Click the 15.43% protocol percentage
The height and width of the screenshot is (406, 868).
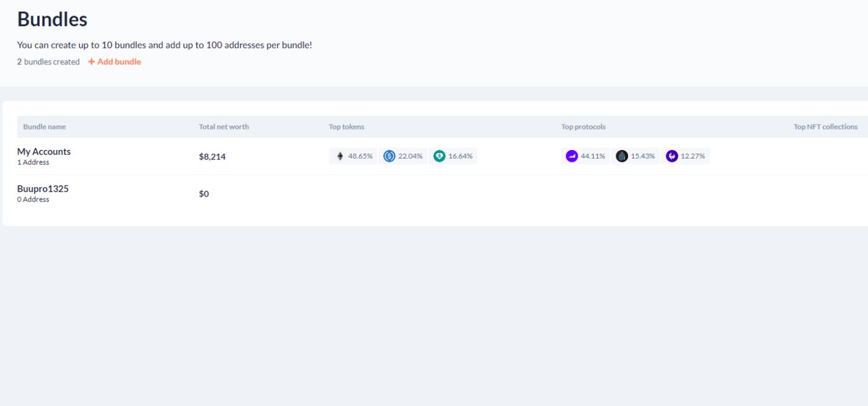643,156
